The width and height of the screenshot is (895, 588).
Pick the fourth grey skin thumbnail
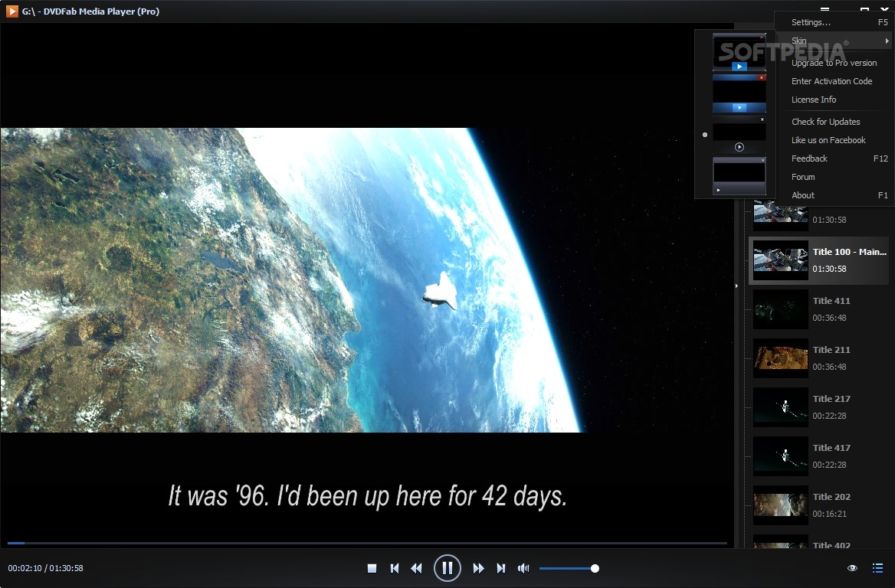(739, 176)
